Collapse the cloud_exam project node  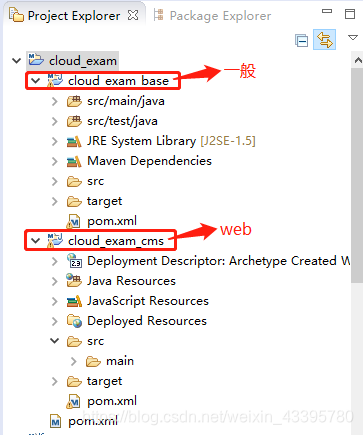[x=16, y=61]
